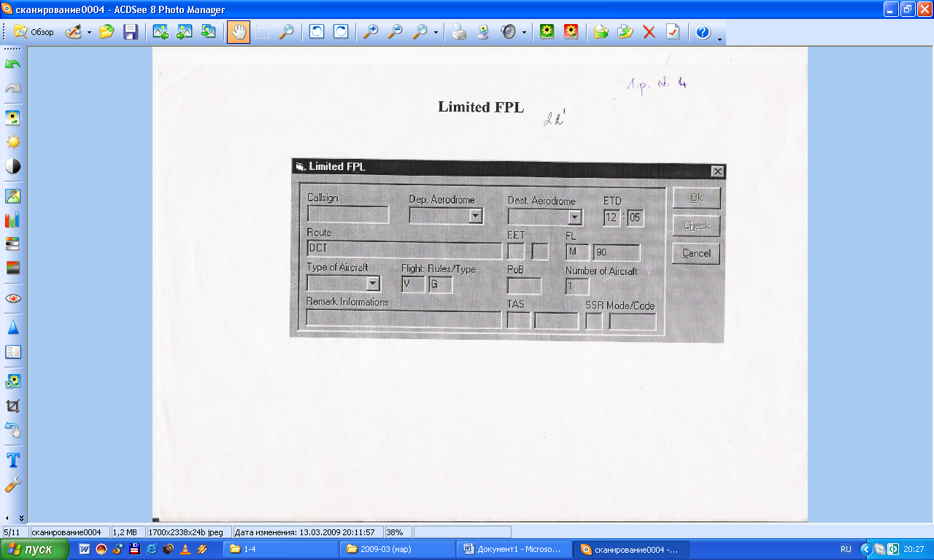Image resolution: width=934 pixels, height=560 pixels.
Task: Open file with yellow folder icon
Action: pos(107,32)
